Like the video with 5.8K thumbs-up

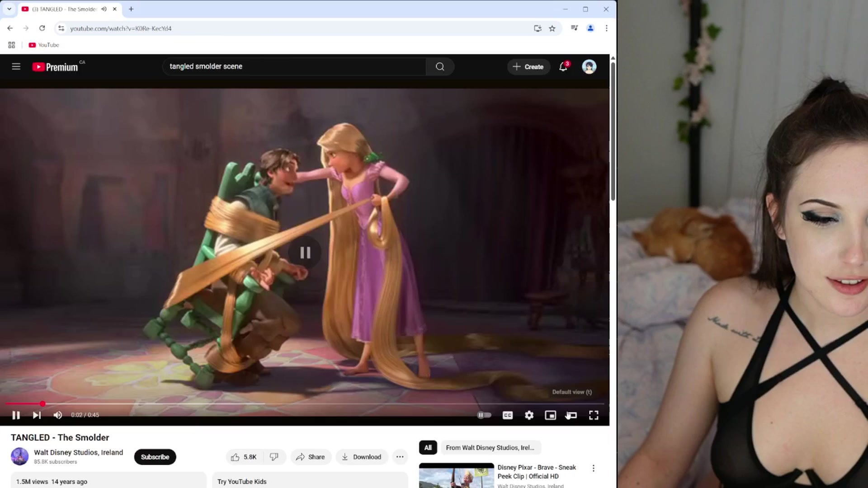[244, 457]
